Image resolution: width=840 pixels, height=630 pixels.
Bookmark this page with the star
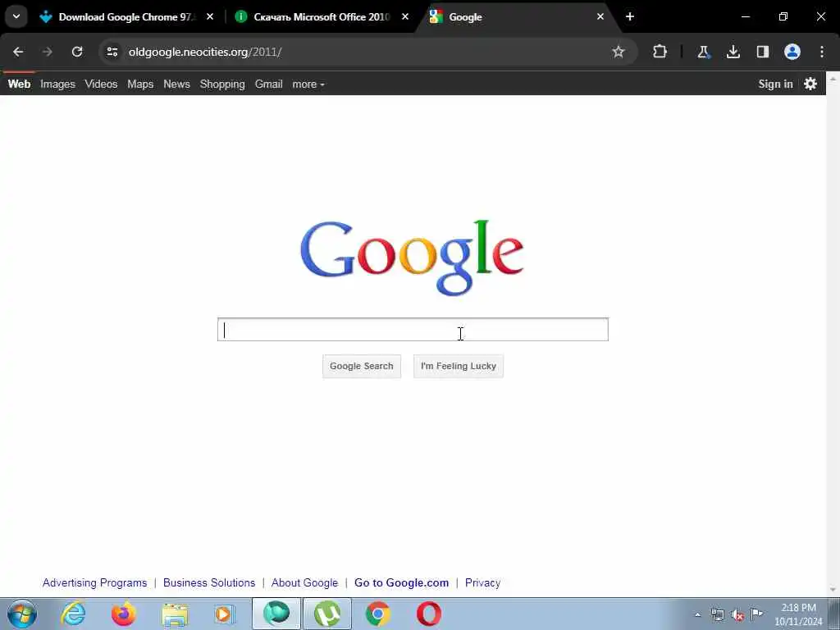pyautogui.click(x=619, y=52)
